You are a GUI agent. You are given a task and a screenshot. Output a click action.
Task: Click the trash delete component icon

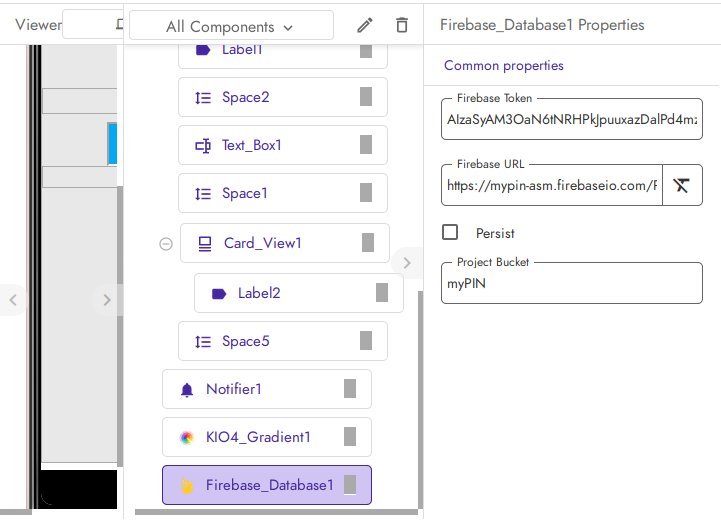(x=402, y=26)
